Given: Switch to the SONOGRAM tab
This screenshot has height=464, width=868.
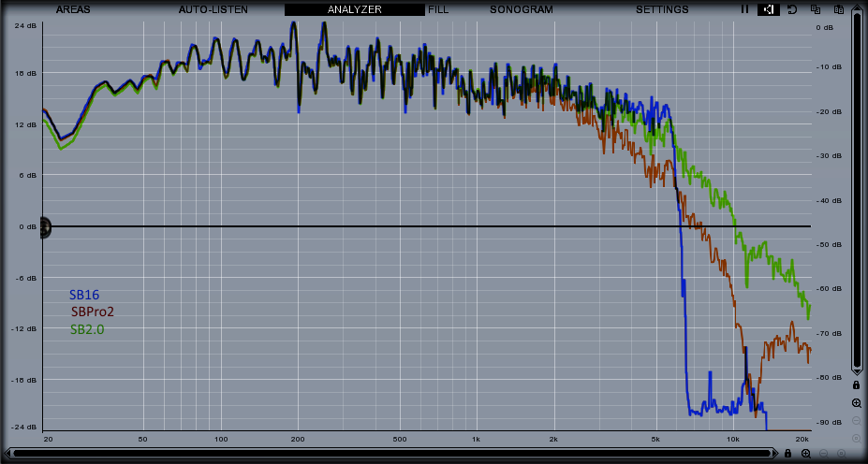Looking at the screenshot, I should (522, 9).
